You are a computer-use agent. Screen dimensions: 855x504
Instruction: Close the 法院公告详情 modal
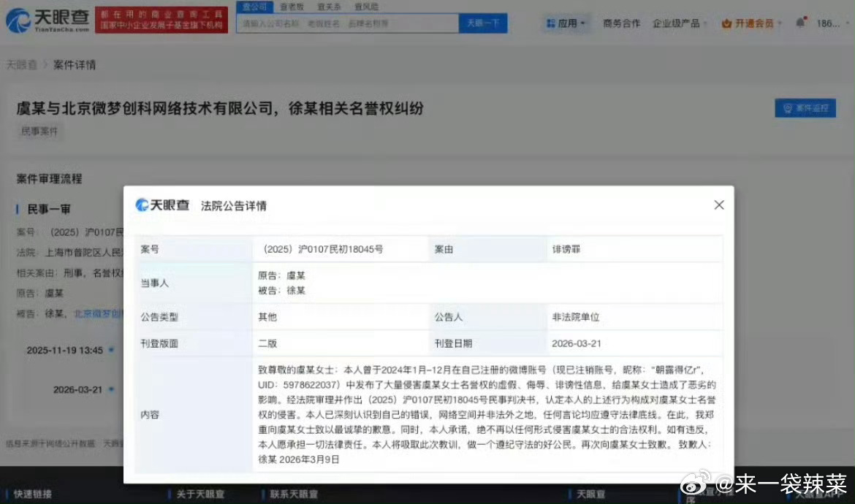(x=718, y=205)
